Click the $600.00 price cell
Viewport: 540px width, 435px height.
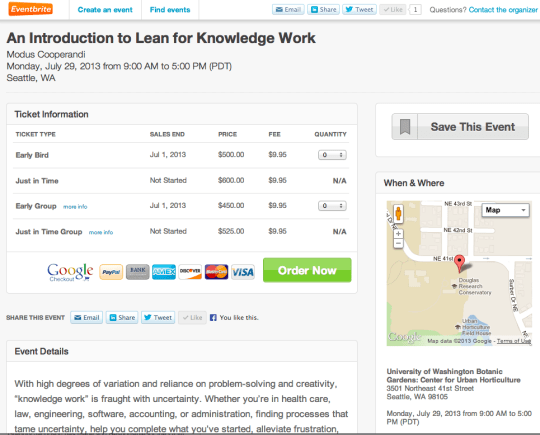(x=231, y=180)
